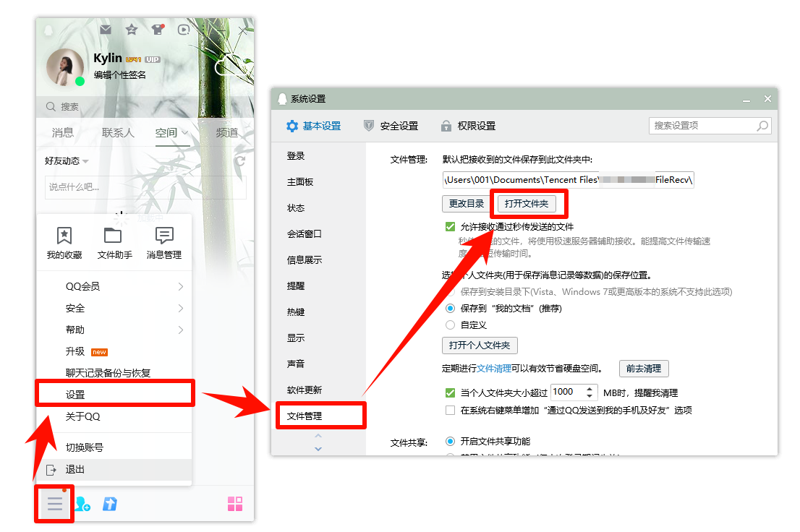The height and width of the screenshot is (532, 800).
Task: Select 信息展示 in settings sidebar
Action: pyautogui.click(x=304, y=260)
